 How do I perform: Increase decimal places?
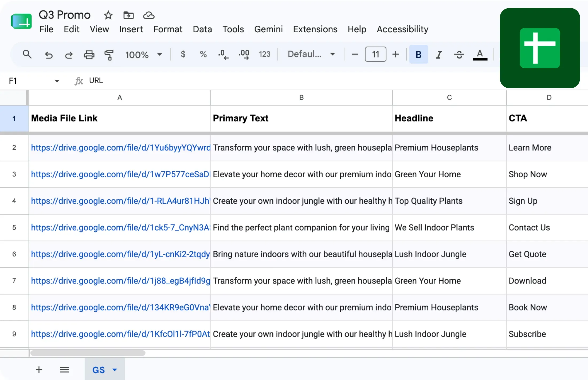tap(244, 55)
